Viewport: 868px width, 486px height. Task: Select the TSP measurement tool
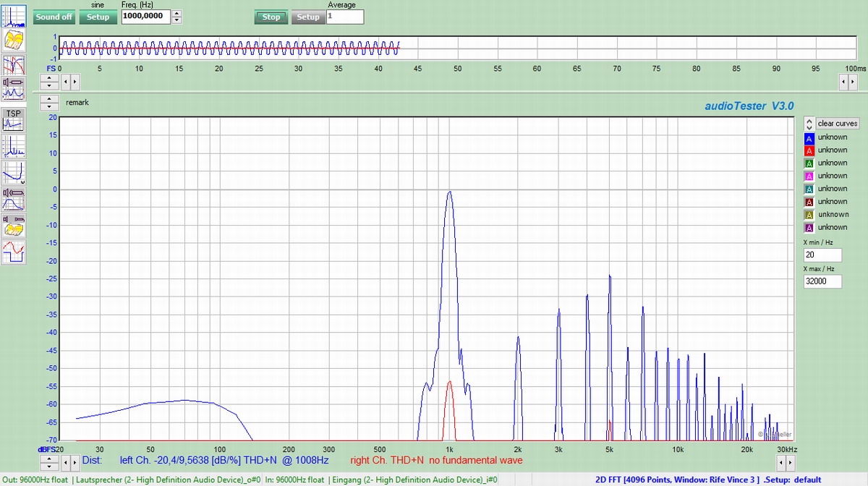coord(14,119)
